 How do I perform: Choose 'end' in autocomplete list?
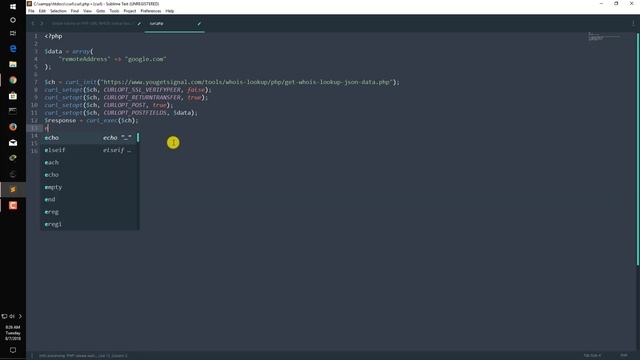90,200
